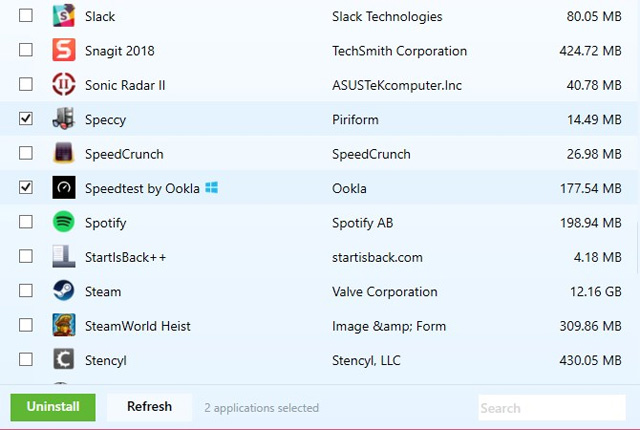Click the Sonic Radar II icon
Viewport: 640px width, 430px height.
(64, 85)
